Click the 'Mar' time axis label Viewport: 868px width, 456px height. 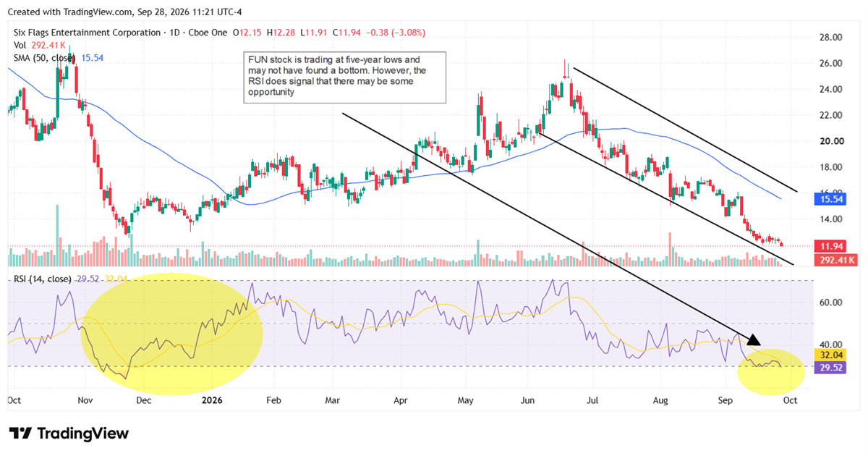coord(332,399)
